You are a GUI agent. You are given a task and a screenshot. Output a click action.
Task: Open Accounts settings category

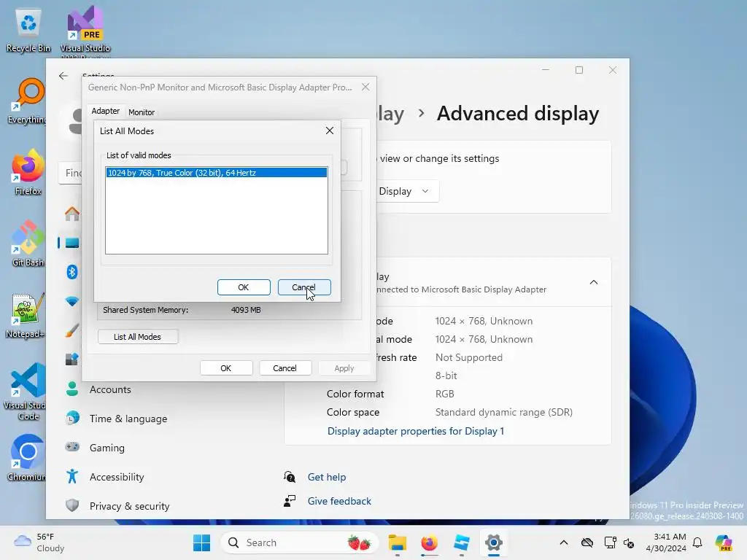[x=109, y=389]
